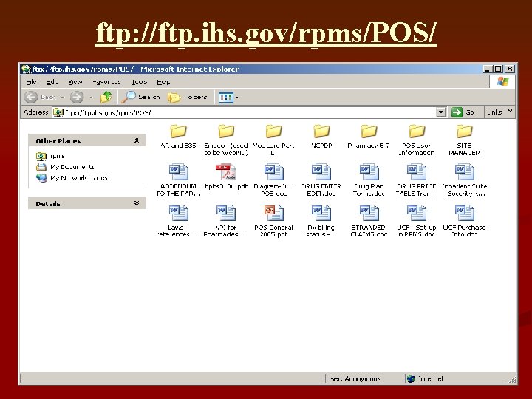The height and width of the screenshot is (399, 532).
Task: Click the Address bar input field
Action: [x=245, y=112]
